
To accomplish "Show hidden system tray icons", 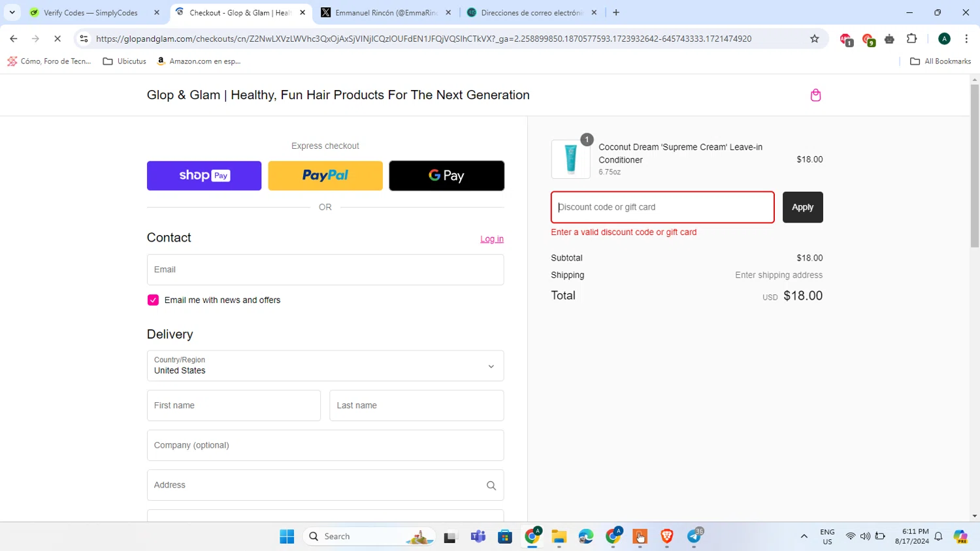I will tap(804, 537).
